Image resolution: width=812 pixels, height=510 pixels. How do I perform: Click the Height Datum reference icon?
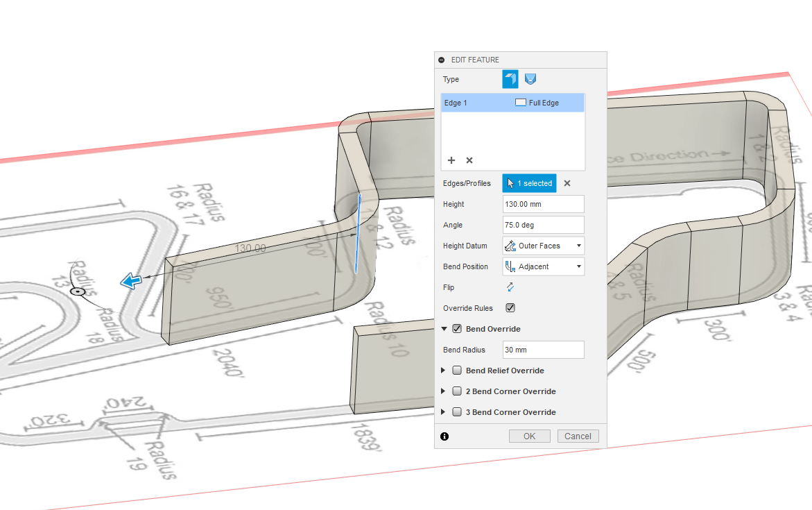tap(510, 245)
